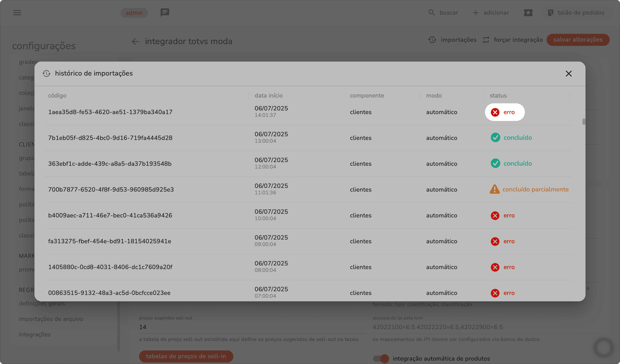Click the error icon at 07:00:04
620x364 pixels.
pos(495,293)
